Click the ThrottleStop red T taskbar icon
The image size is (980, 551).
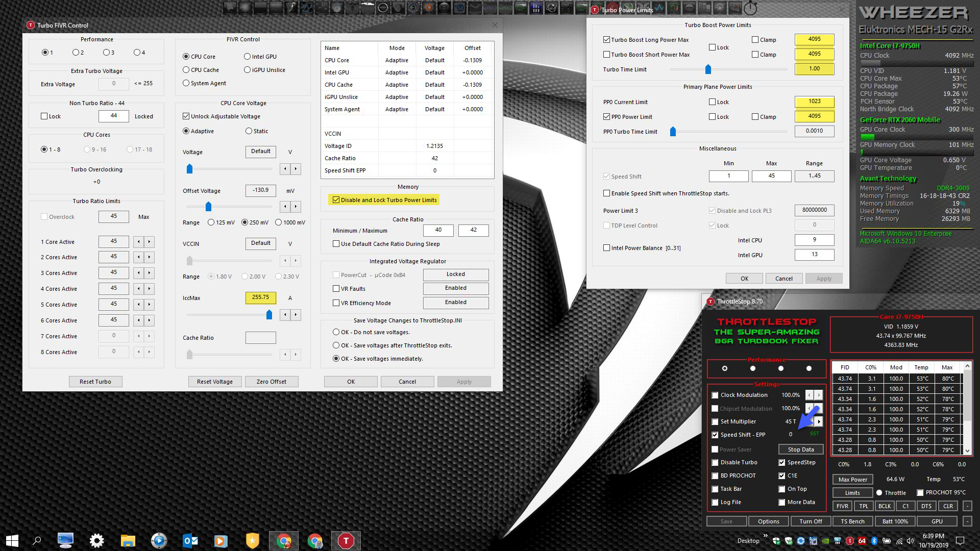click(346, 540)
